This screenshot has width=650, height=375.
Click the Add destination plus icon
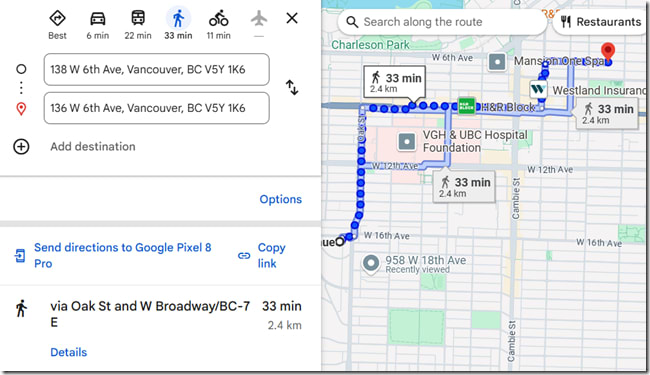tap(21, 147)
